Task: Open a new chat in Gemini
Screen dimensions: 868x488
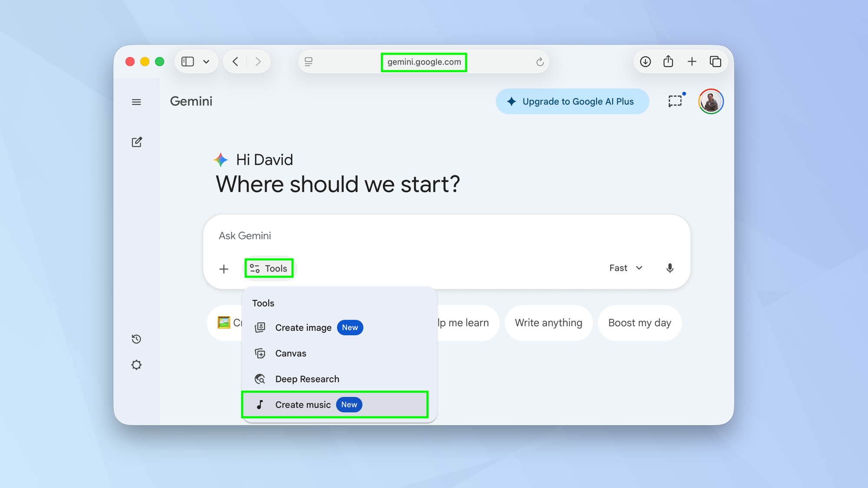Action: [x=137, y=142]
